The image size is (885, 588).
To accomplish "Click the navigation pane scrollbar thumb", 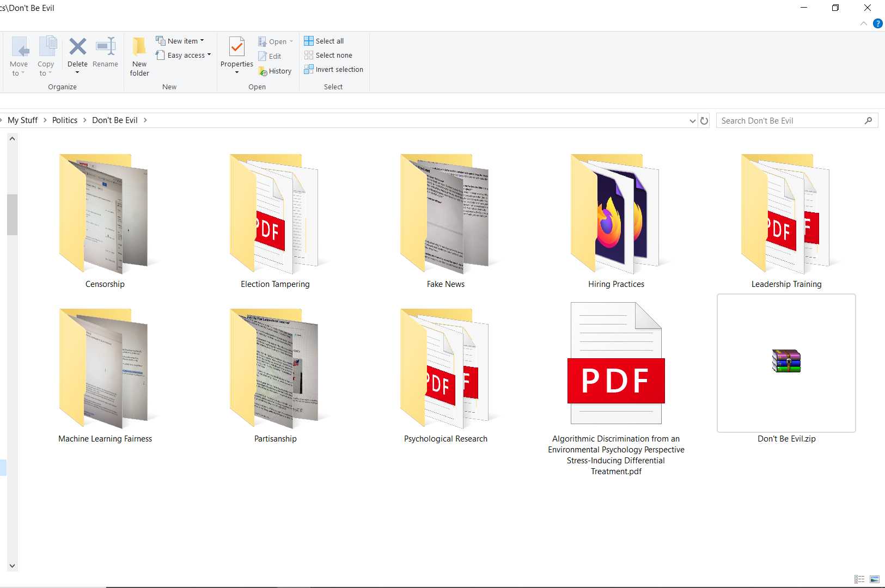I will click(12, 215).
